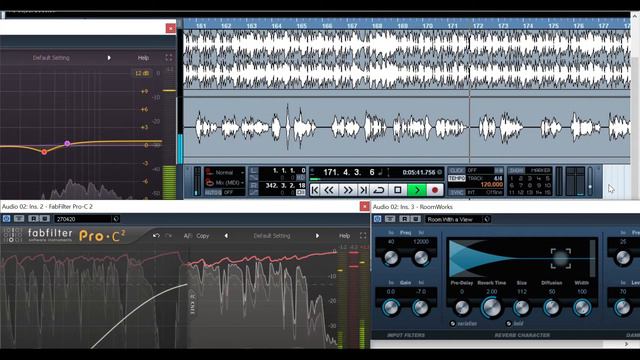Click the vocal waveform clip on lower track
This screenshot has height=360, width=640.
coord(406,127)
